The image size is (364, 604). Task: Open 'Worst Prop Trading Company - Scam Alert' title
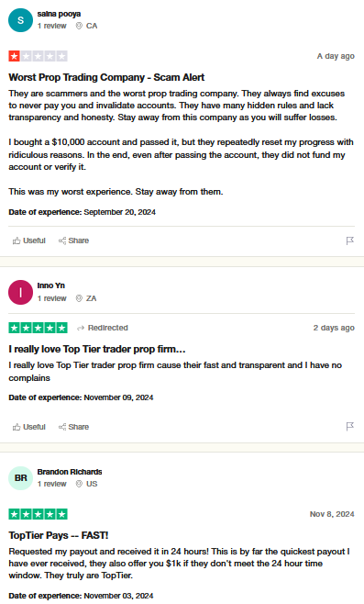[106, 77]
